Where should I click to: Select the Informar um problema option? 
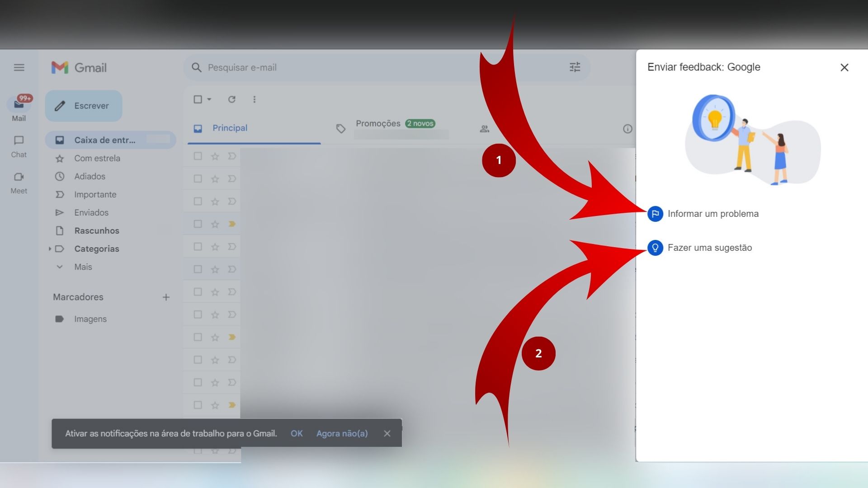(713, 213)
